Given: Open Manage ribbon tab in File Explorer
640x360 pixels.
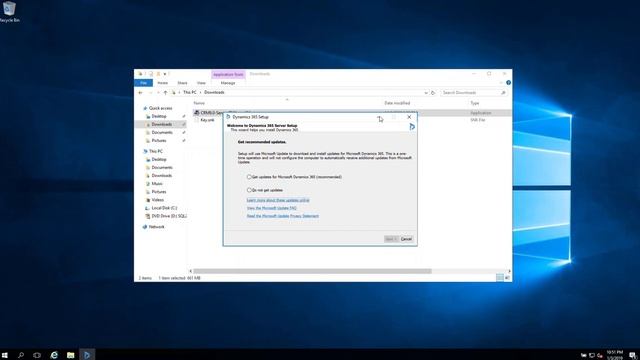Looking at the screenshot, I should click(228, 83).
